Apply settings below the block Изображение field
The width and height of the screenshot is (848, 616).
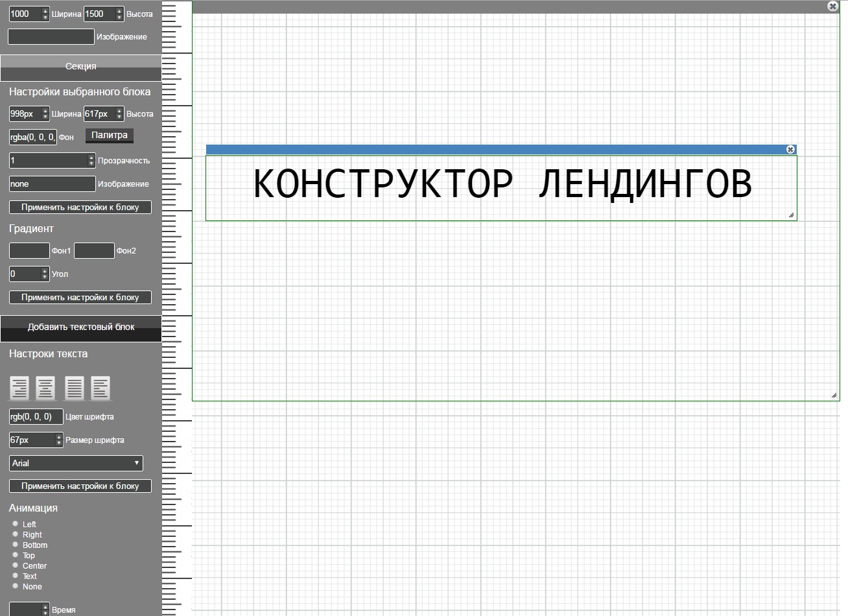(x=80, y=207)
